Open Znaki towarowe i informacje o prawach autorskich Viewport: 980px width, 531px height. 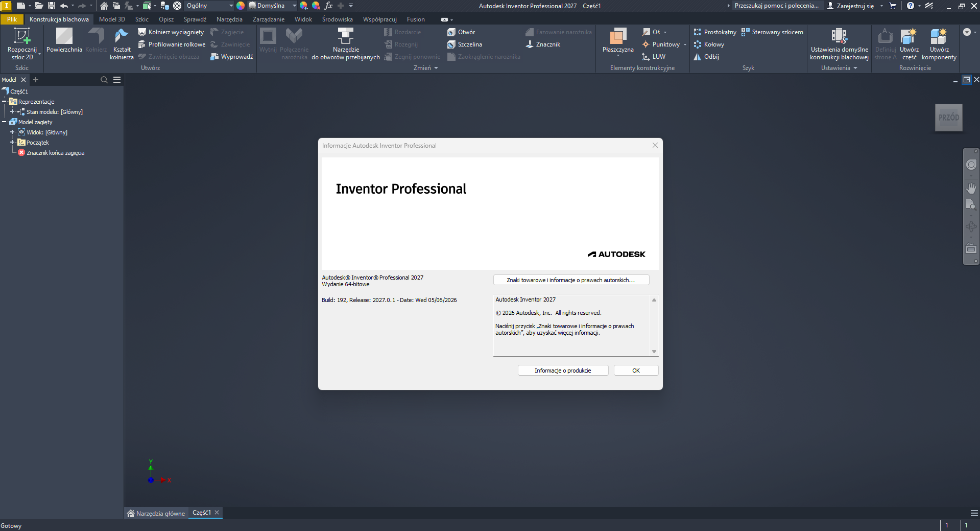coord(571,280)
